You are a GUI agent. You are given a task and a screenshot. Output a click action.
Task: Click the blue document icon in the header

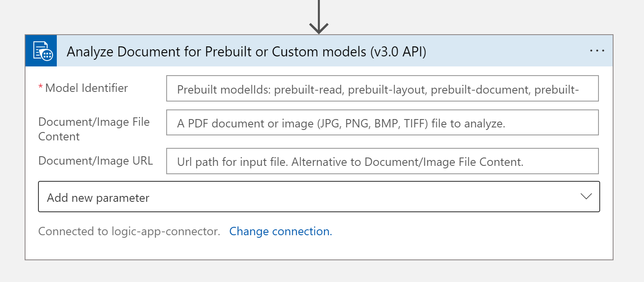click(41, 51)
